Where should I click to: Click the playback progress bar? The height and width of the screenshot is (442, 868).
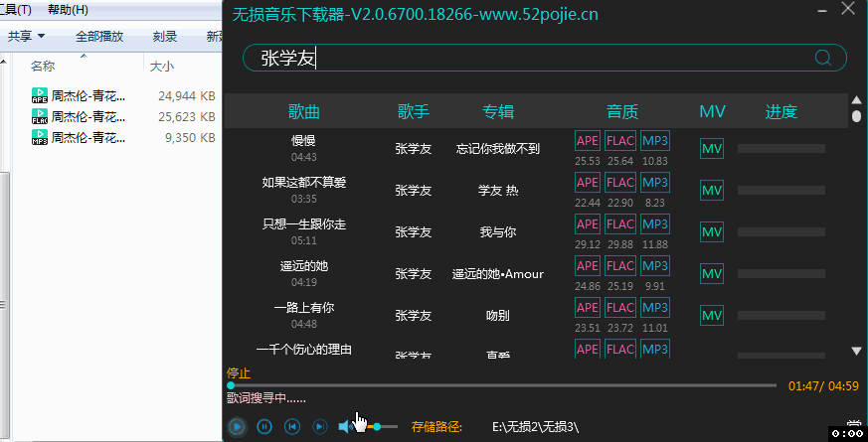point(501,385)
